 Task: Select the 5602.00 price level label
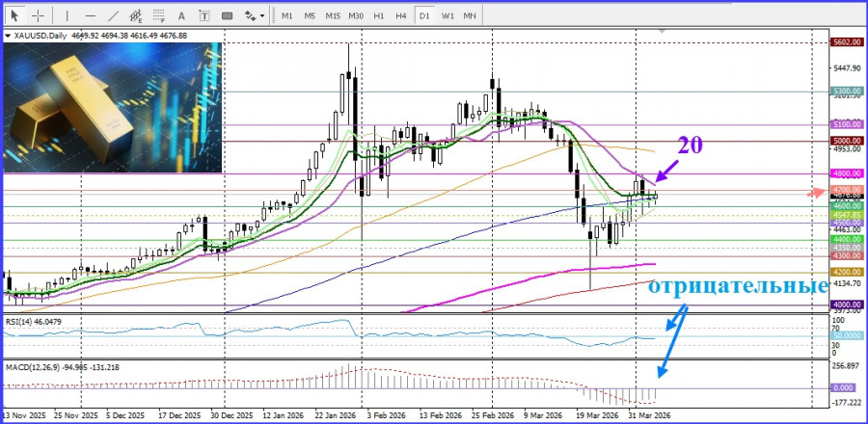847,42
